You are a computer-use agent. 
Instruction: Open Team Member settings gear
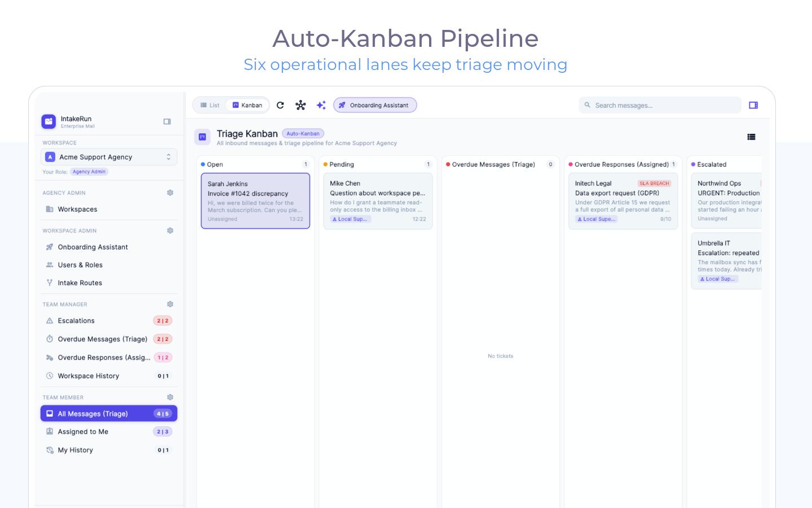point(170,397)
